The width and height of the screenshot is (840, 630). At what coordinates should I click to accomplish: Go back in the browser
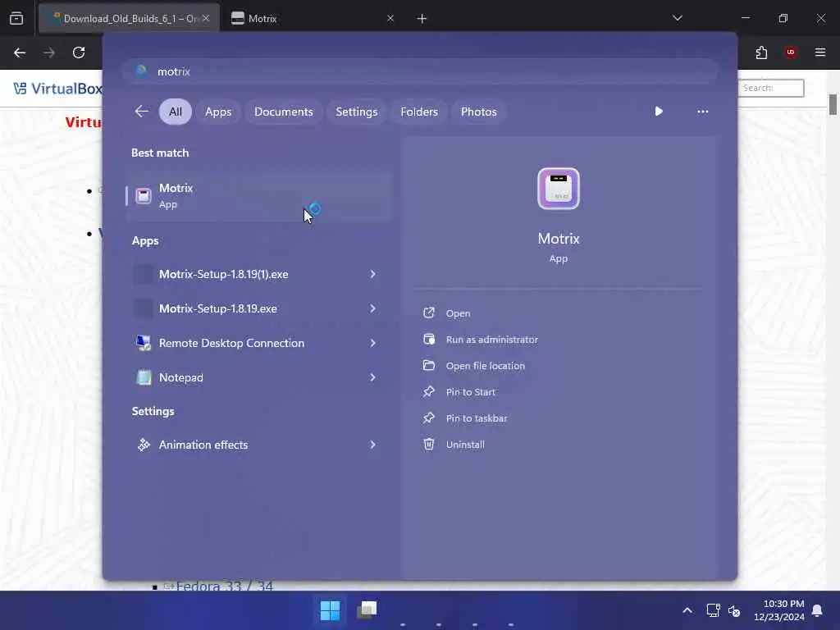pyautogui.click(x=20, y=52)
